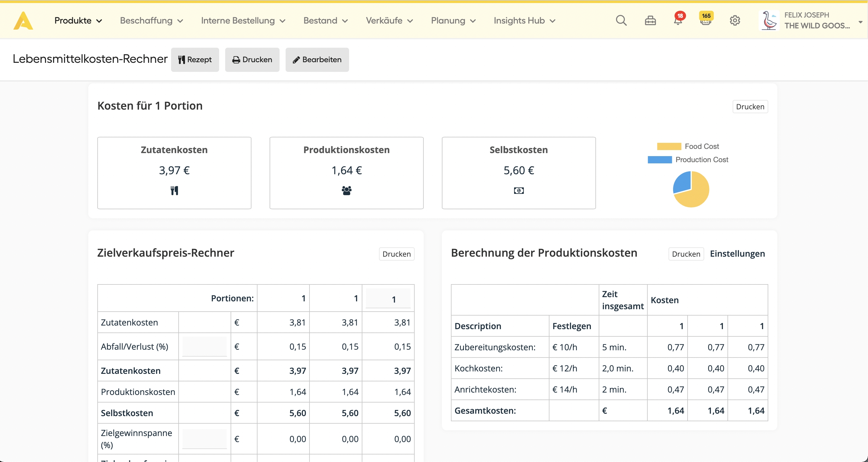Image resolution: width=868 pixels, height=462 pixels.
Task: Click the search magnifier icon
Action: (621, 21)
